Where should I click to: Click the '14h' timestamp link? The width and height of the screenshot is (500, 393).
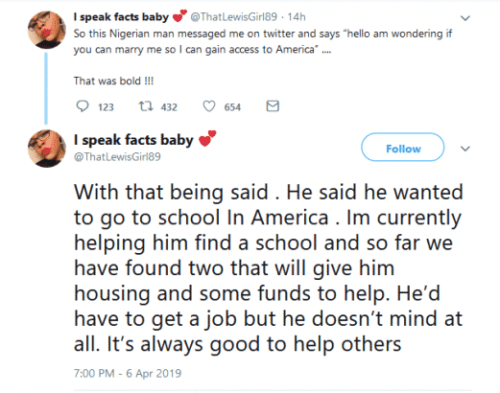[296, 17]
